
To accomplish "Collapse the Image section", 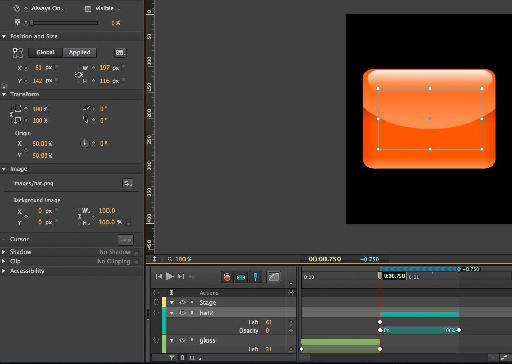I will [4, 169].
